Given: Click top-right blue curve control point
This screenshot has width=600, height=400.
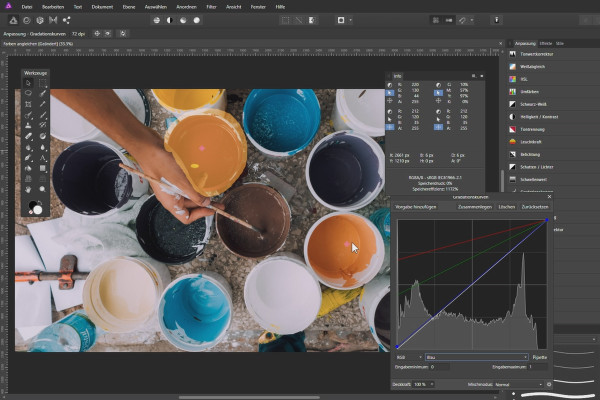Looking at the screenshot, I should tap(546, 220).
